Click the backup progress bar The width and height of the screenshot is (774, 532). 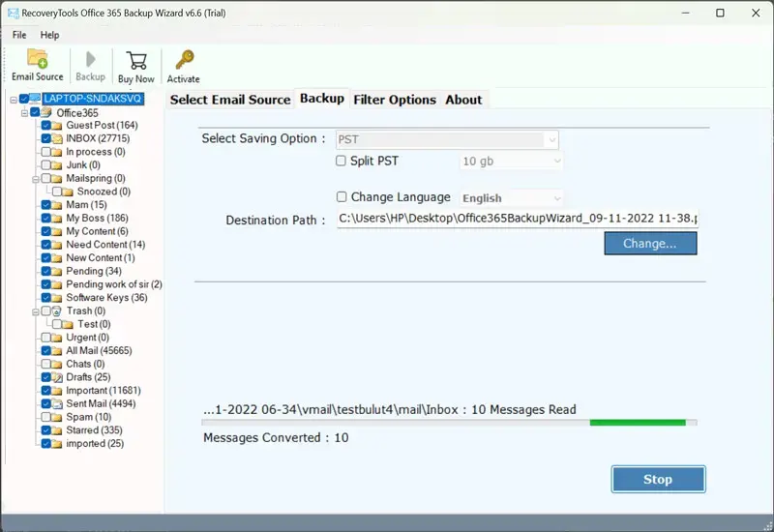(x=449, y=423)
